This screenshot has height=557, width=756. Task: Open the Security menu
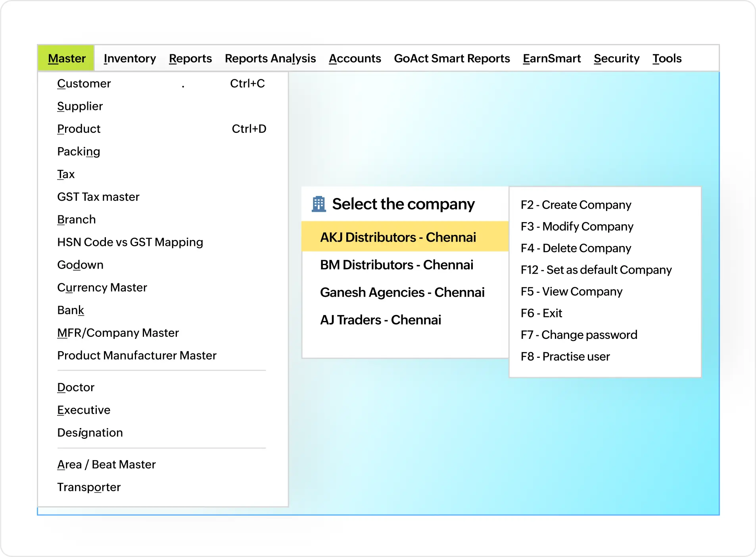[616, 58]
